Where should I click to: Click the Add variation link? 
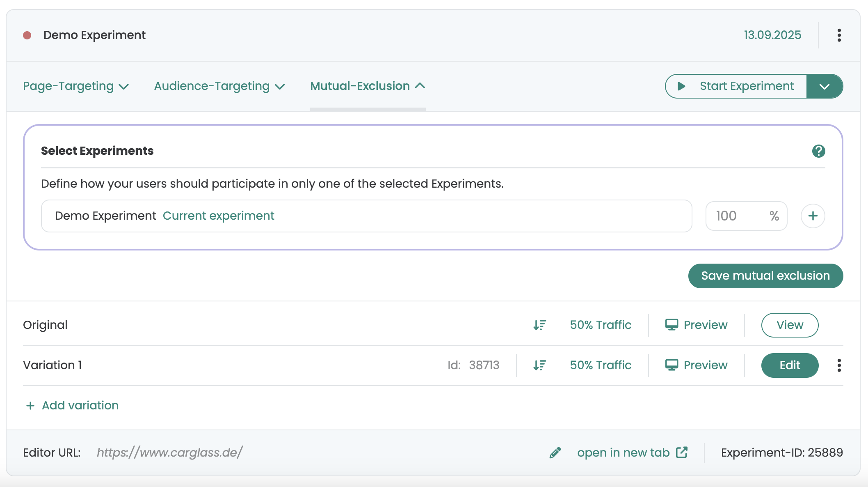click(73, 406)
